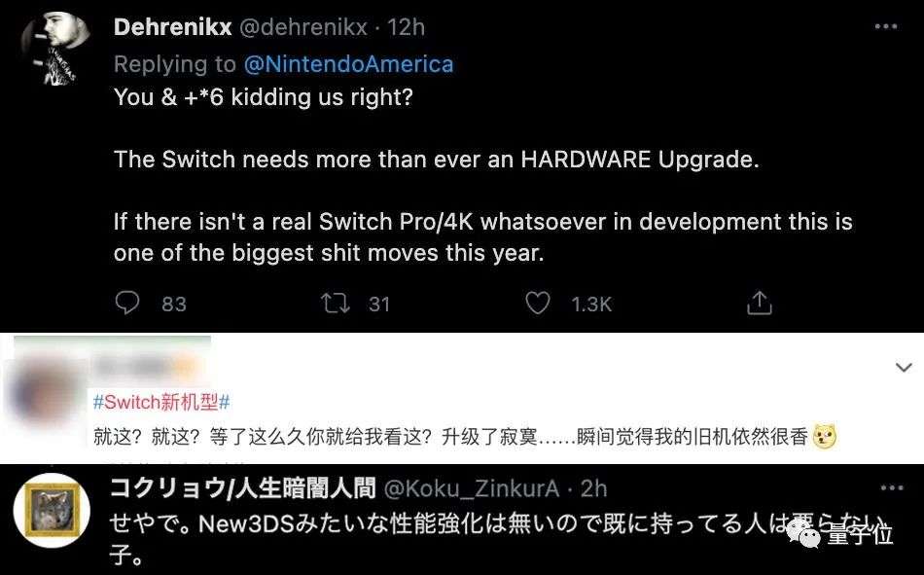
Task: Open the @NintendoAmerica mention link
Action: (x=348, y=63)
